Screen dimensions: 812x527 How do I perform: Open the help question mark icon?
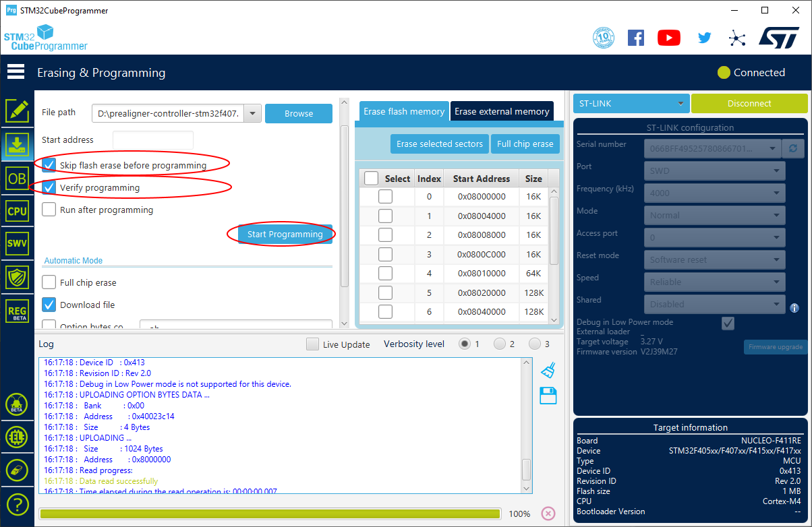17,503
